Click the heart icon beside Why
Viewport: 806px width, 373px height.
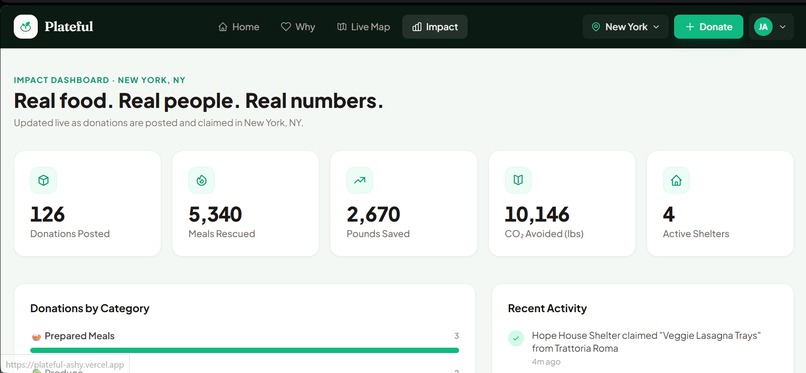coord(286,27)
